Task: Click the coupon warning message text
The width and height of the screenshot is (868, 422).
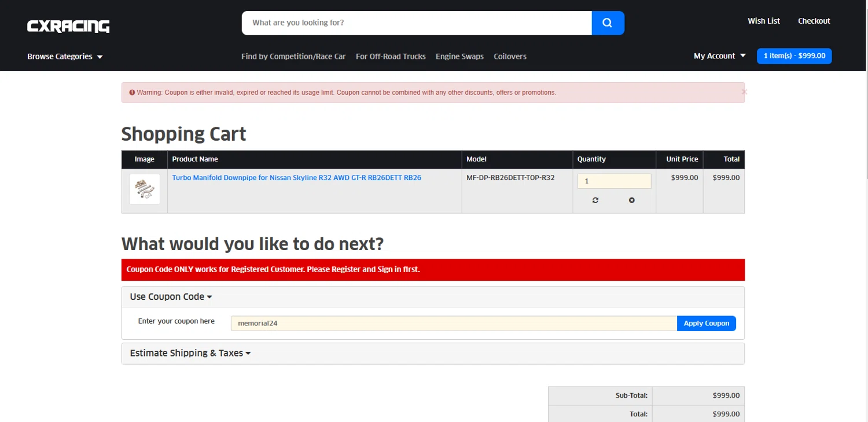Action: (346, 93)
